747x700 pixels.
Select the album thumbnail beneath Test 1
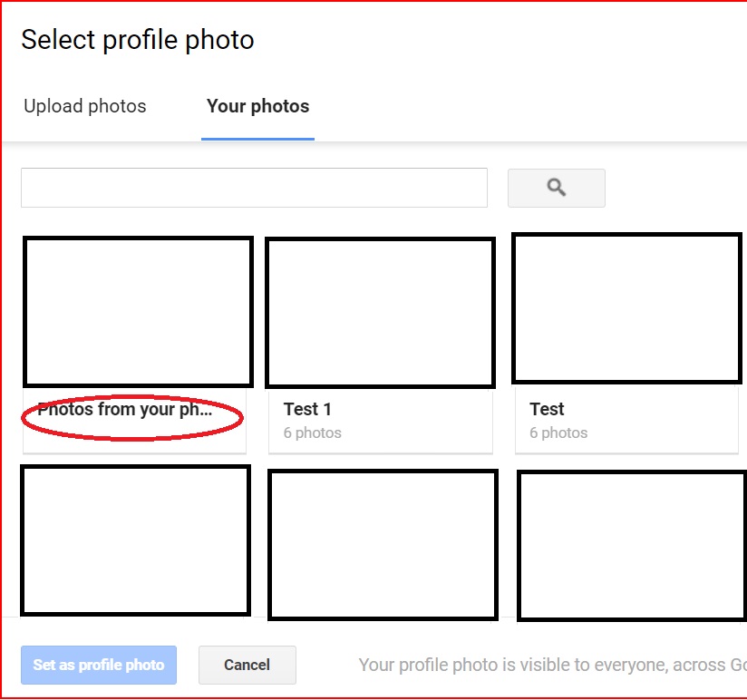coord(383,544)
